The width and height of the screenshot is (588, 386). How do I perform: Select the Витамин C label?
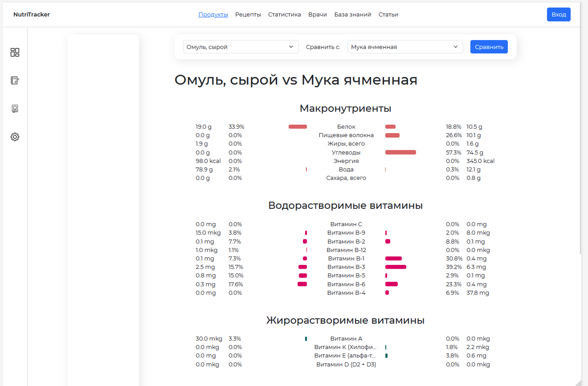346,224
